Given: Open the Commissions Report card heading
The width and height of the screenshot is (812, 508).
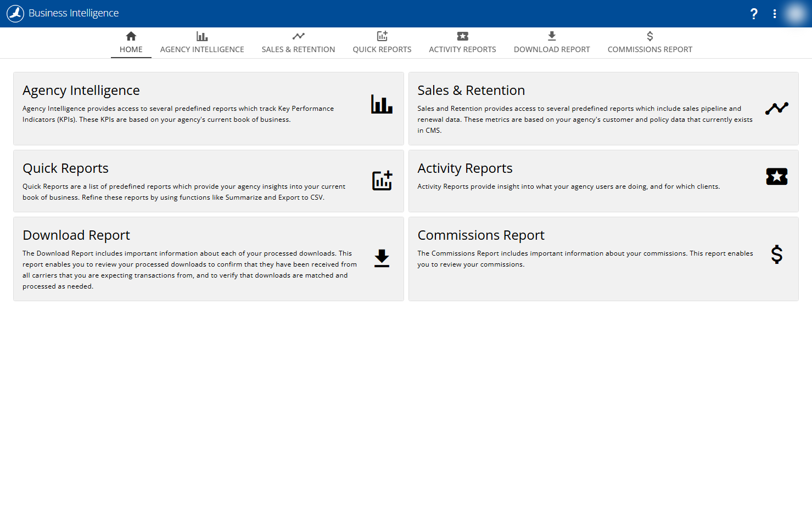Looking at the screenshot, I should (x=481, y=235).
